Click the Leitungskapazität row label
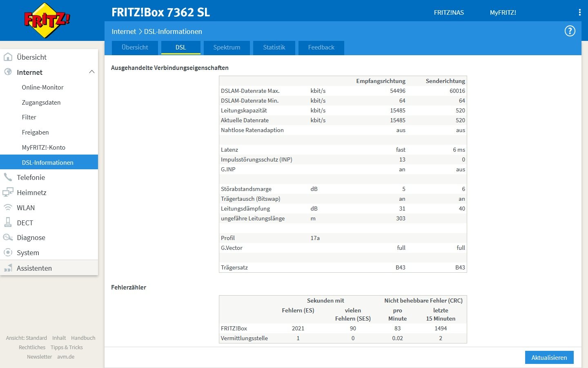Viewport: 588px width, 368px height. point(244,110)
